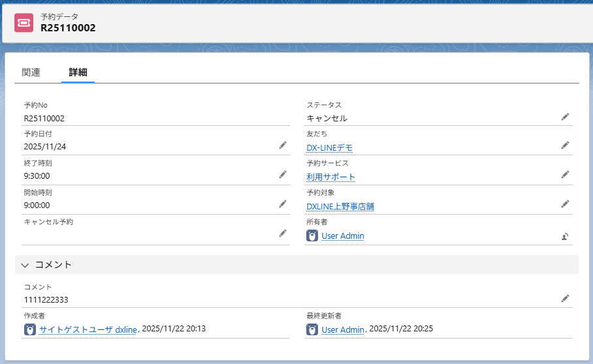This screenshot has width=593, height=364.
Task: Click edit pencil next to 友だち
Action: (x=565, y=145)
